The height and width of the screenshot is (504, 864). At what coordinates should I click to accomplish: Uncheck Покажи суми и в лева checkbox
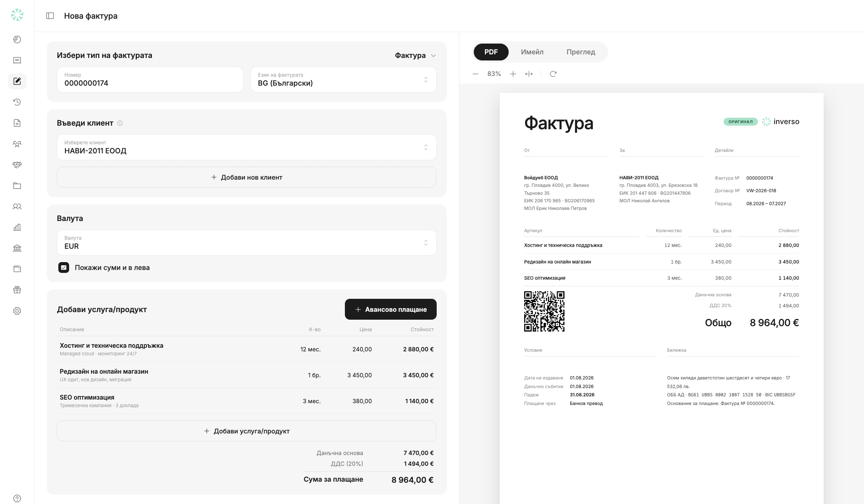[x=64, y=267]
